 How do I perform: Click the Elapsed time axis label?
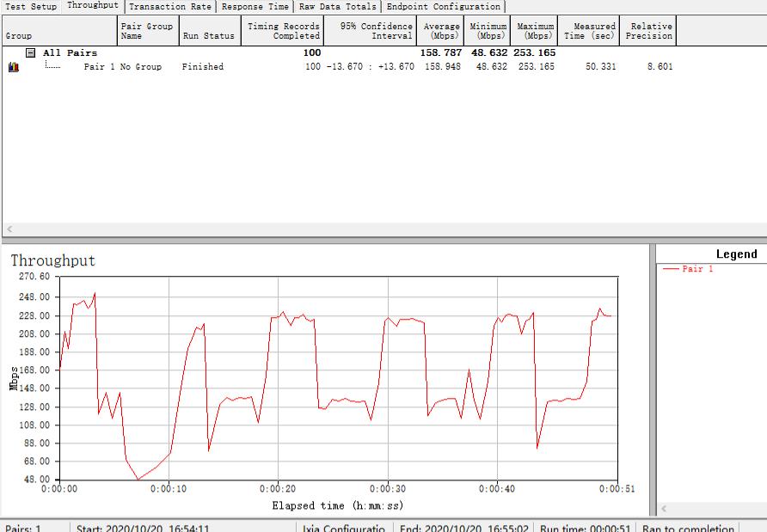338,505
